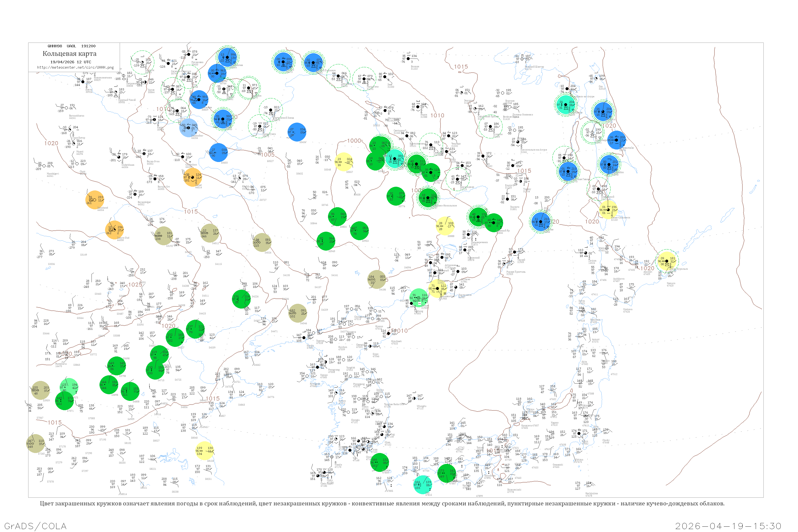
Task: Click the blue station circle at Советская Гавань
Action: click(x=568, y=171)
